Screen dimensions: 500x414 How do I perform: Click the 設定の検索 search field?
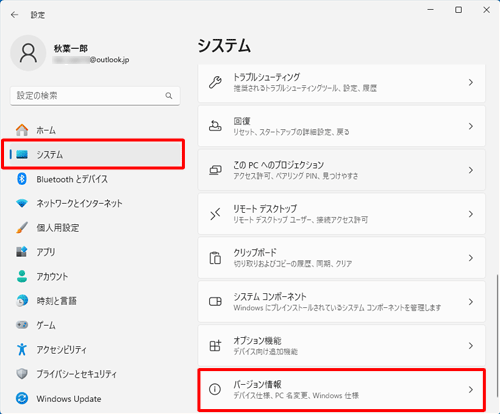point(95,96)
